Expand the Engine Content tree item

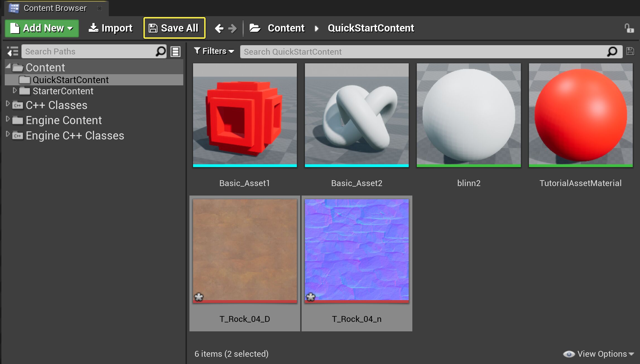[x=7, y=120]
